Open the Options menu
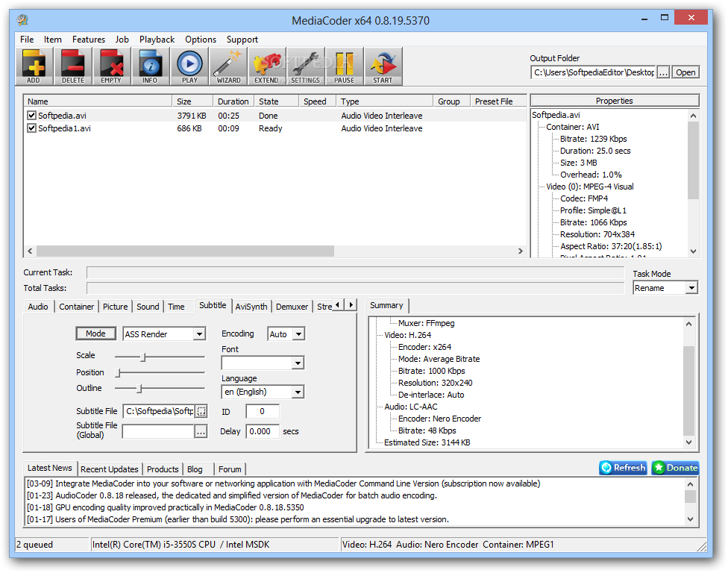Viewport: 728px width, 573px height. 201,40
